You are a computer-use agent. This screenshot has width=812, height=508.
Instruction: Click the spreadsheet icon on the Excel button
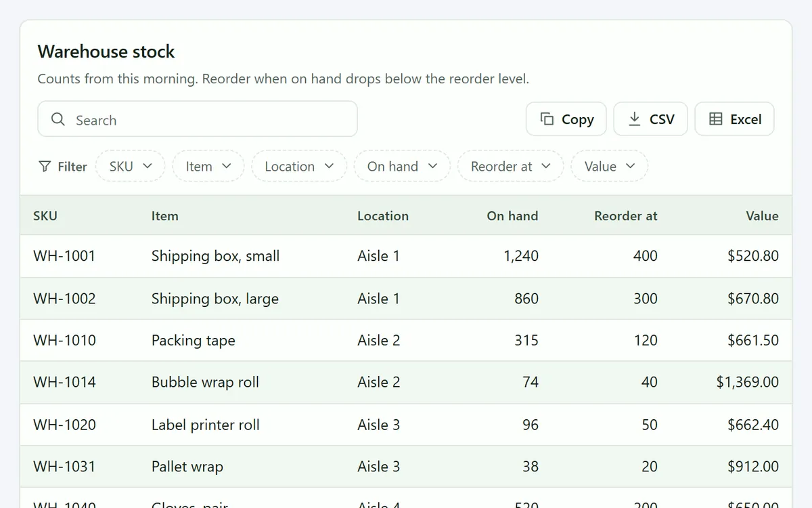716,119
